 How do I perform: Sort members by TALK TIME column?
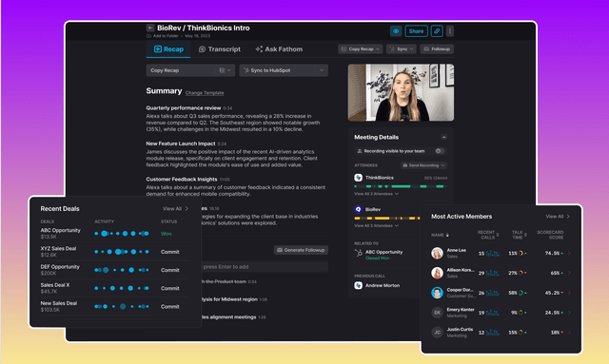(519, 235)
